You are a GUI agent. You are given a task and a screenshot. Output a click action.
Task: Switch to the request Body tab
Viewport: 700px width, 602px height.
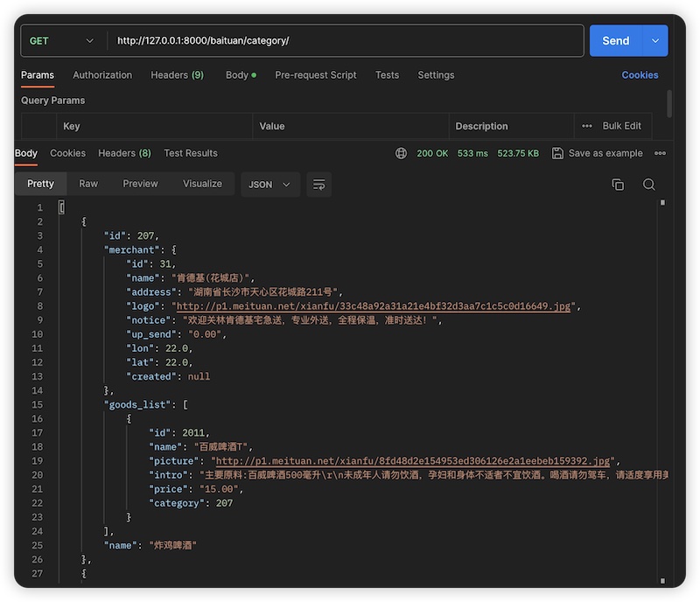click(241, 75)
